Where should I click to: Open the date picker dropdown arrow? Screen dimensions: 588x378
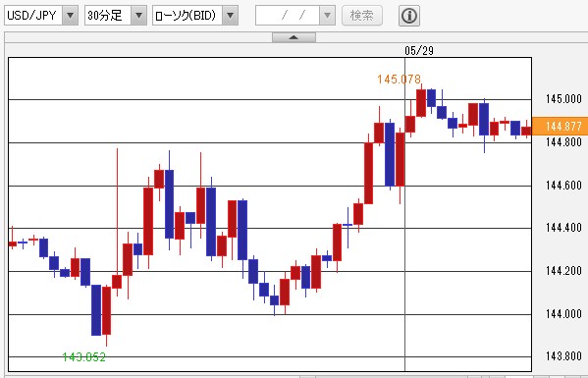pyautogui.click(x=327, y=16)
